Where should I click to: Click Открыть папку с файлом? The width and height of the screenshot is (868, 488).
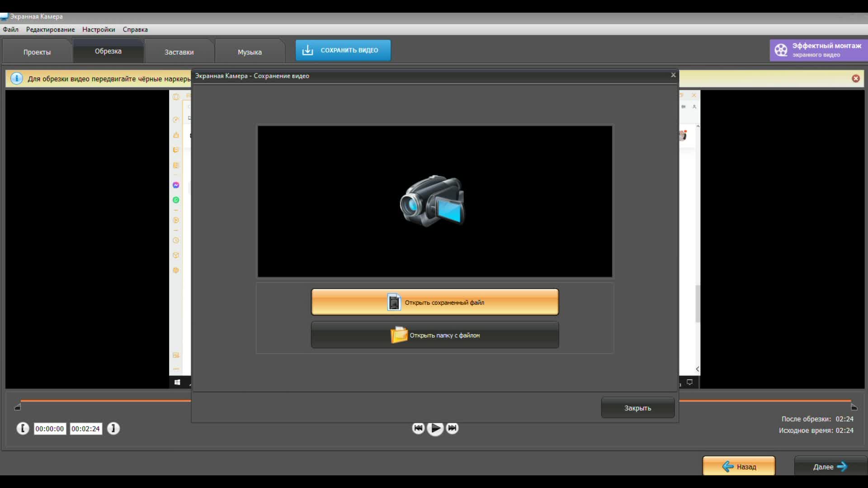tap(434, 335)
